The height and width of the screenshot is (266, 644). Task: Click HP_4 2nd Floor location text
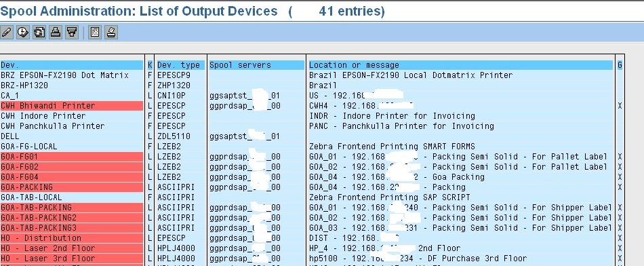click(x=385, y=248)
